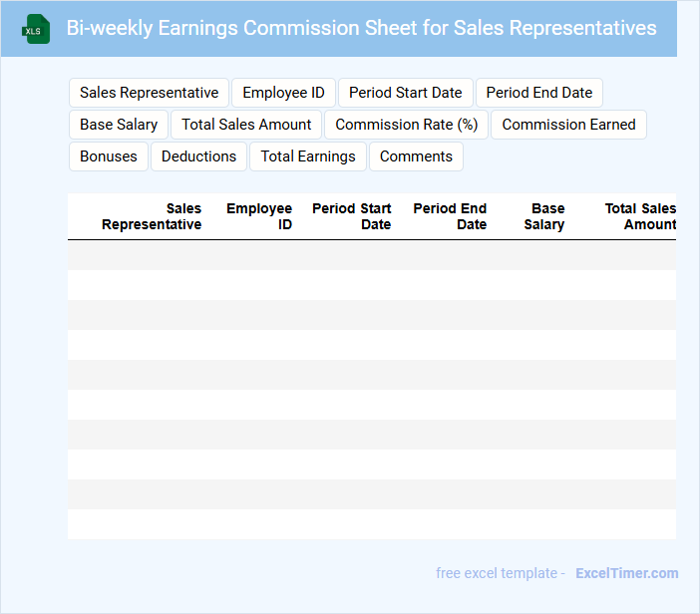Screen dimensions: 700x614
Task: Select the Commission Rate (%) tag
Action: coord(407,125)
